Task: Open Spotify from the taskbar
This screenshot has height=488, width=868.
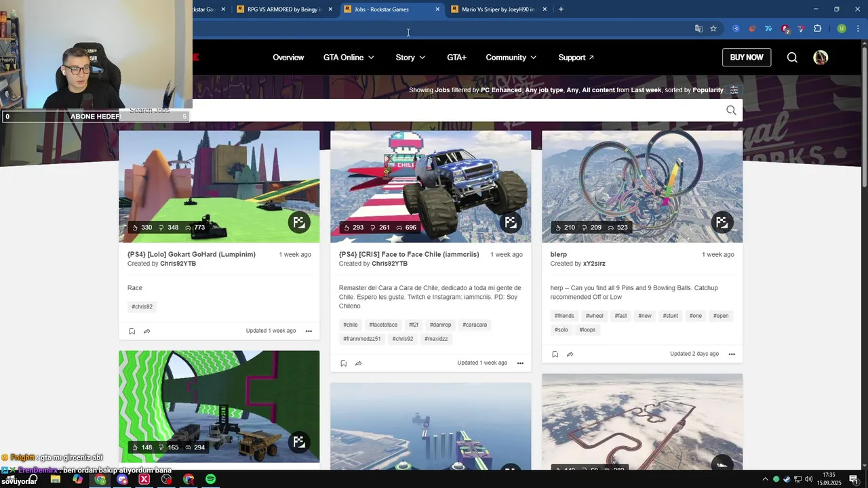Action: pos(211,479)
